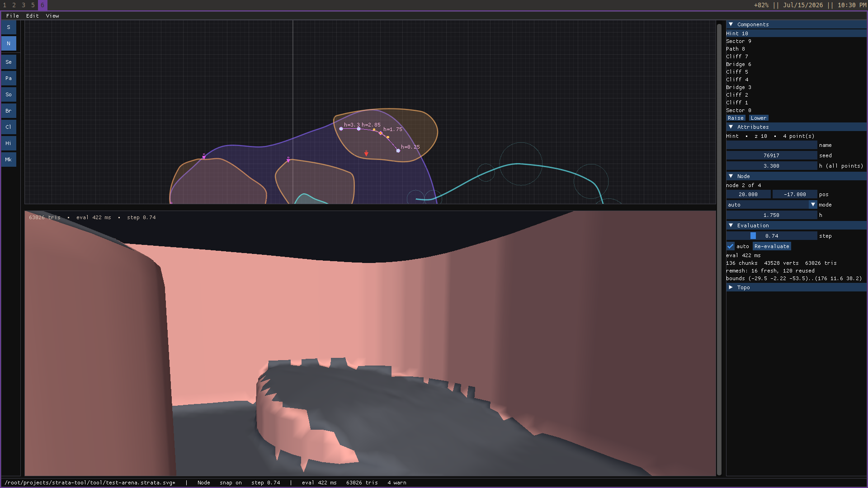Select Cliff 7 component

tap(796, 56)
